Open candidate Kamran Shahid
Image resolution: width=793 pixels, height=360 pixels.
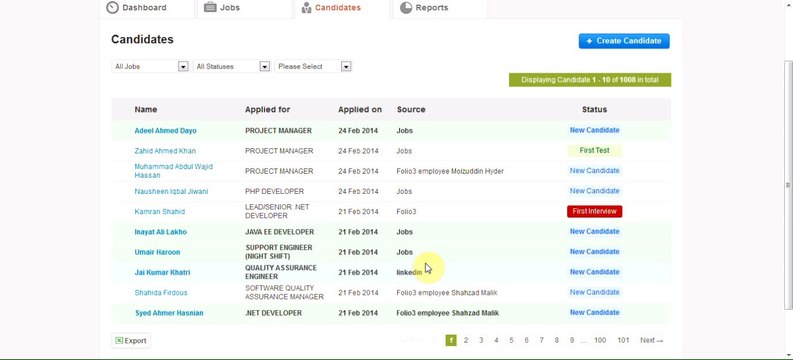pyautogui.click(x=160, y=211)
